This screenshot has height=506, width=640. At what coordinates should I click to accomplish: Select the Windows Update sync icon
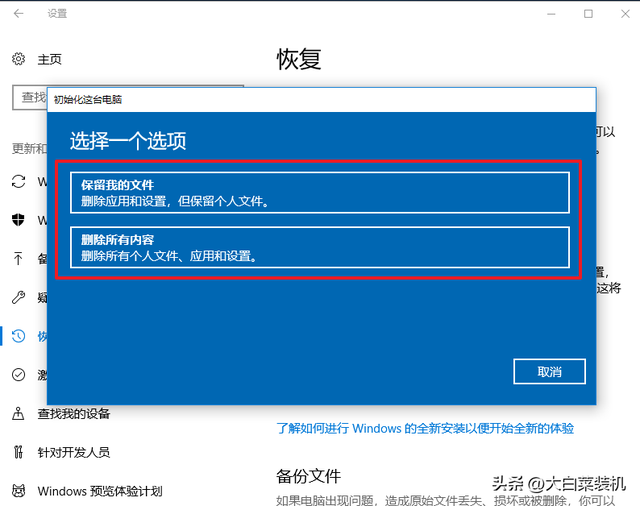click(x=18, y=182)
